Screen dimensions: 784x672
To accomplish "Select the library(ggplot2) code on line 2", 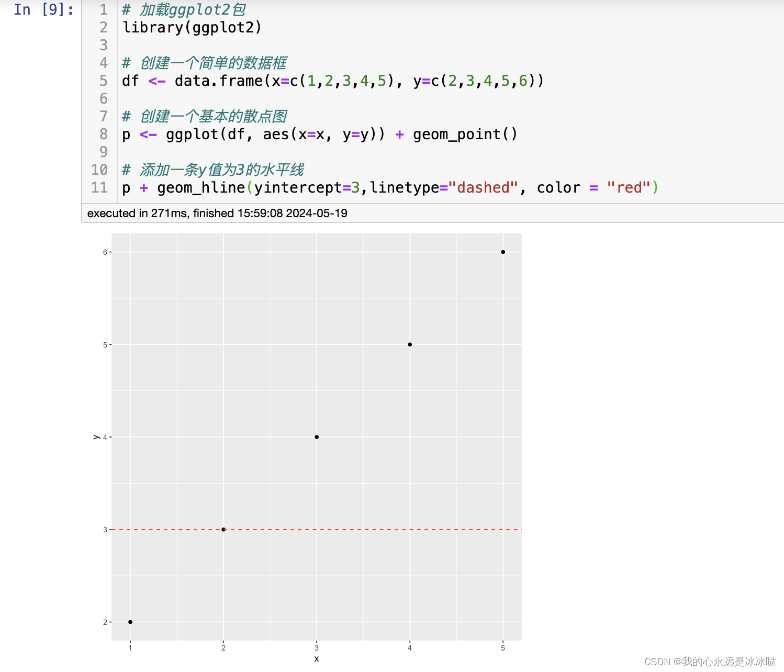I will click(191, 27).
